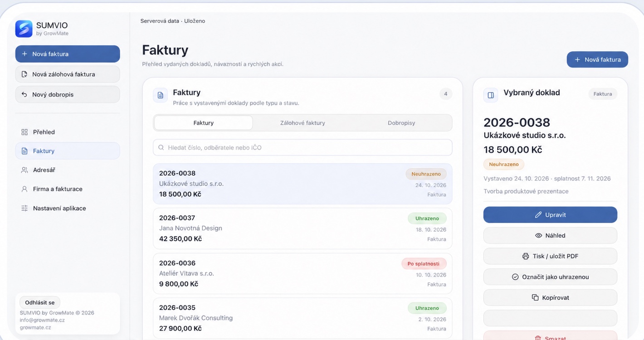Open Adresář via its people icon

point(24,170)
